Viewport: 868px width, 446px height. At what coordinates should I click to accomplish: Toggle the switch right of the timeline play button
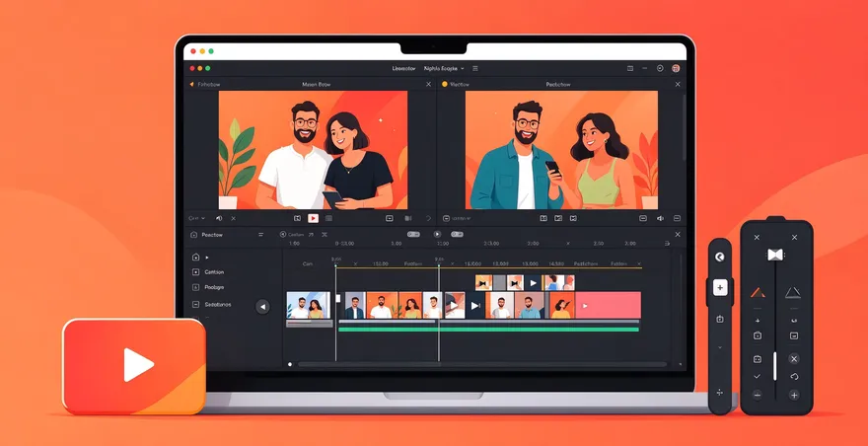pos(457,235)
